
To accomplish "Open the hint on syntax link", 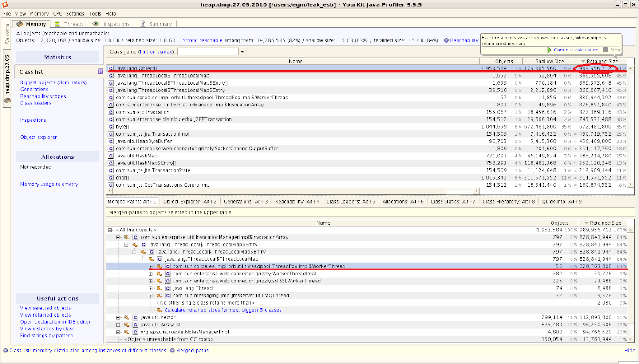I will 156,52.
